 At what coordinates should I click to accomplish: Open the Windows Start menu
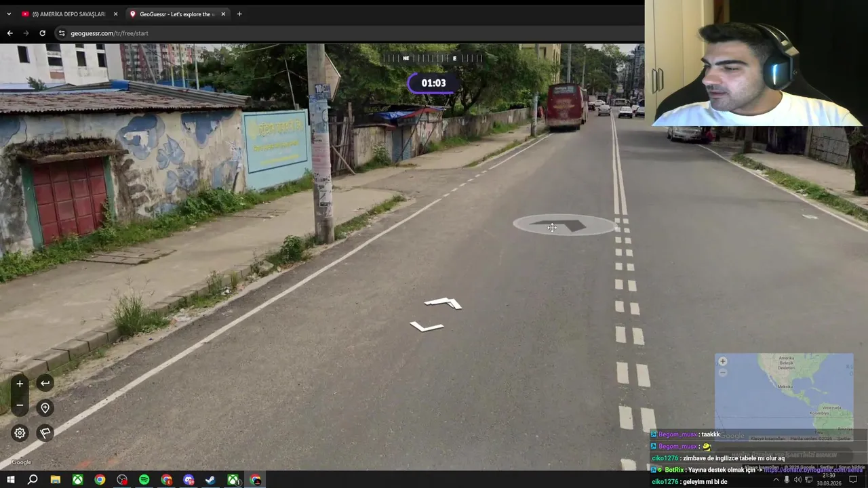pos(10,480)
